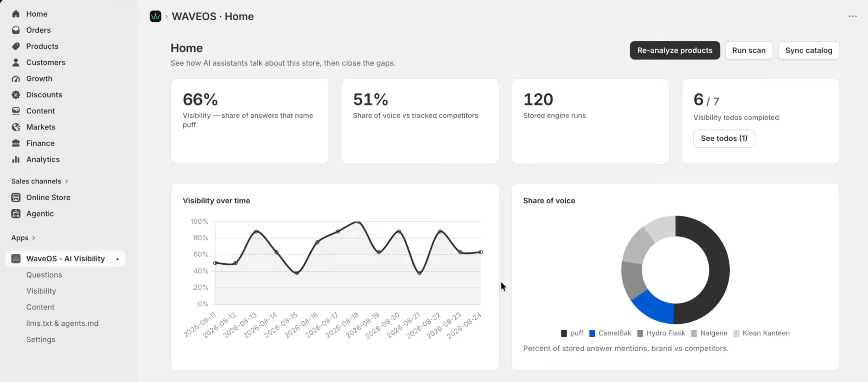The image size is (868, 382).
Task: Click the Analytics bar chart icon
Action: click(16, 160)
